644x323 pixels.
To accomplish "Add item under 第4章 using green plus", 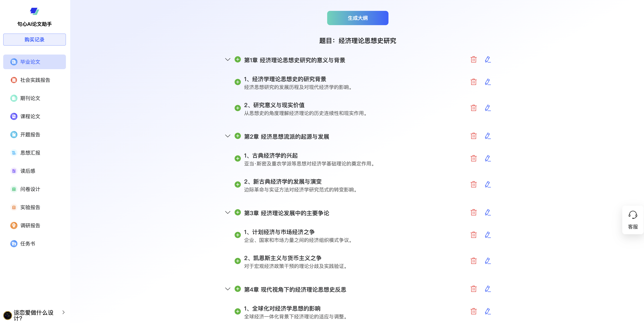I will click(x=238, y=289).
